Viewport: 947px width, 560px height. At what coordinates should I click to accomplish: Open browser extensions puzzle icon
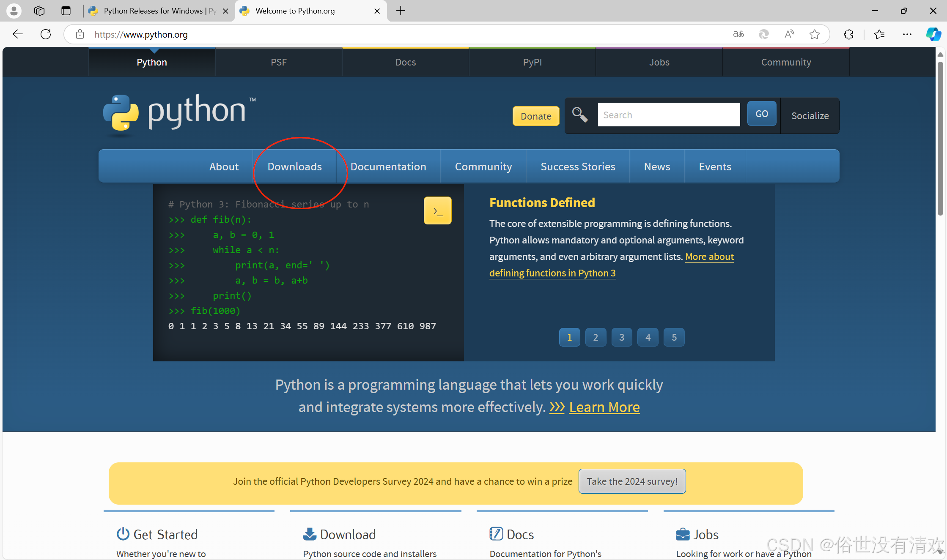[848, 34]
